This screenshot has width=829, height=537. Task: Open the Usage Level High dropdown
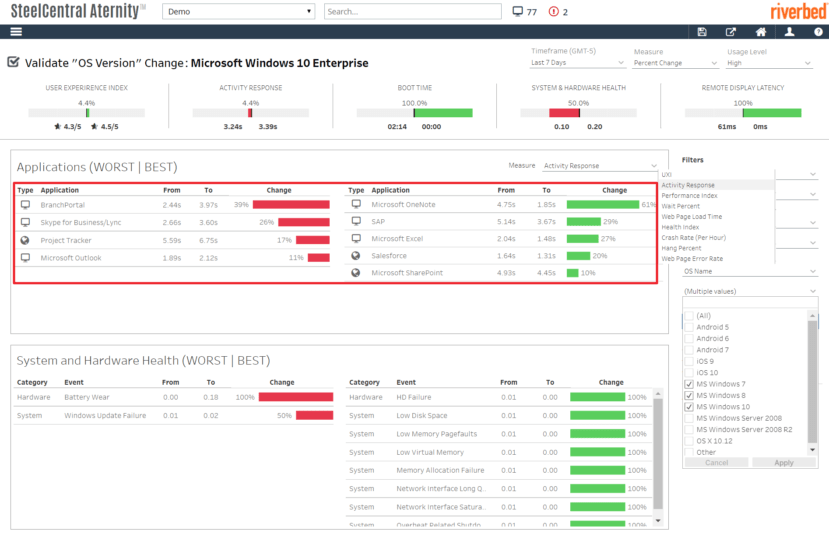coord(769,63)
